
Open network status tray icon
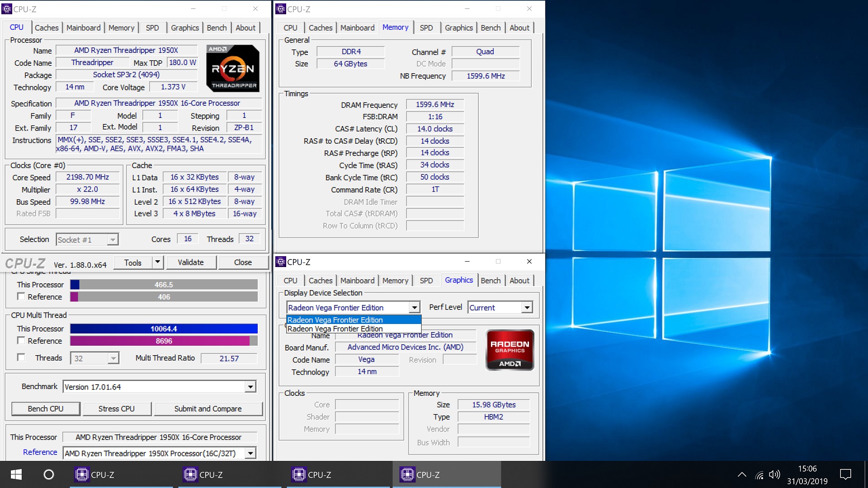point(759,475)
